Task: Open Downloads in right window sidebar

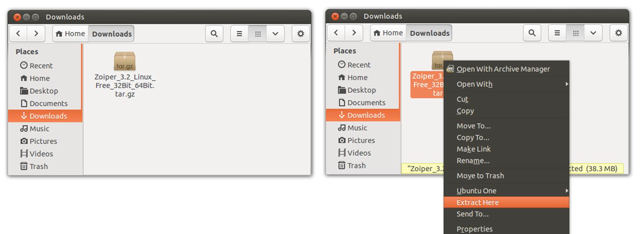Action: pos(363,115)
